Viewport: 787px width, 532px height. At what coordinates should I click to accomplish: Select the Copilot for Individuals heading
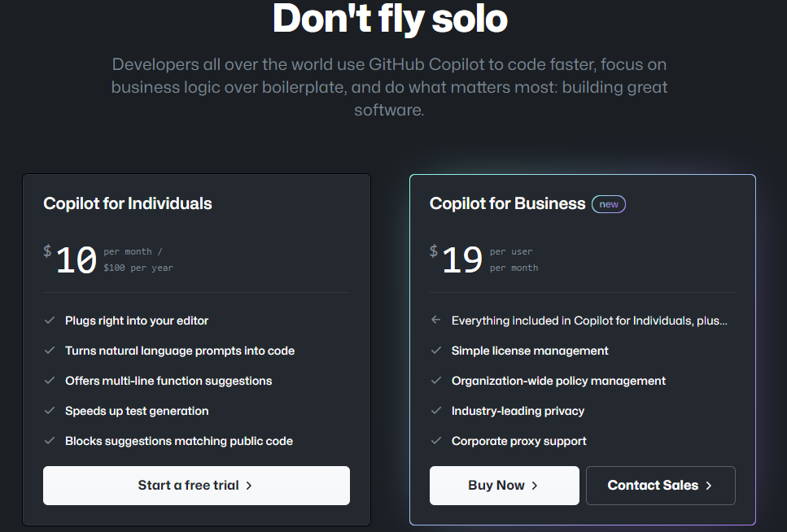[128, 203]
